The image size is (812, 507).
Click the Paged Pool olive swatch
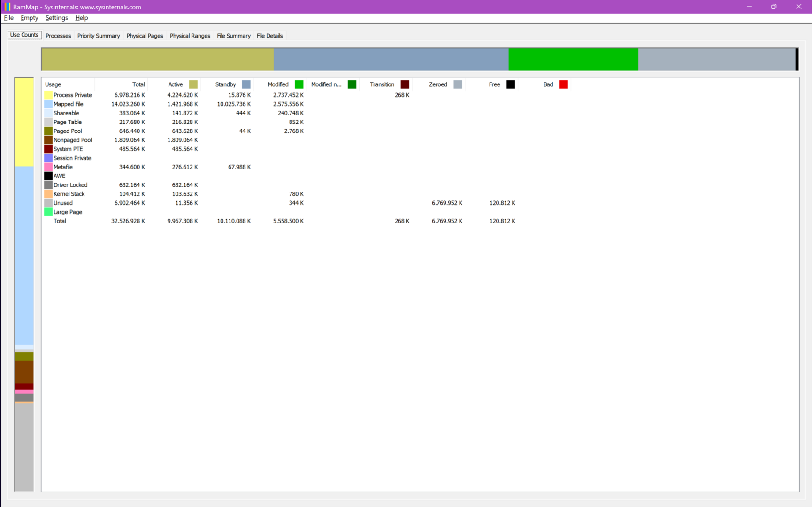click(48, 131)
